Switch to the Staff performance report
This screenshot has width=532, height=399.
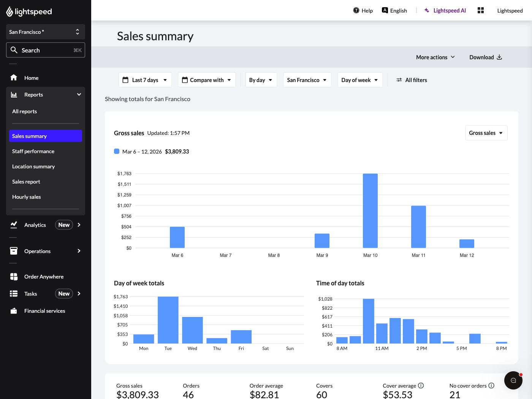click(x=33, y=151)
